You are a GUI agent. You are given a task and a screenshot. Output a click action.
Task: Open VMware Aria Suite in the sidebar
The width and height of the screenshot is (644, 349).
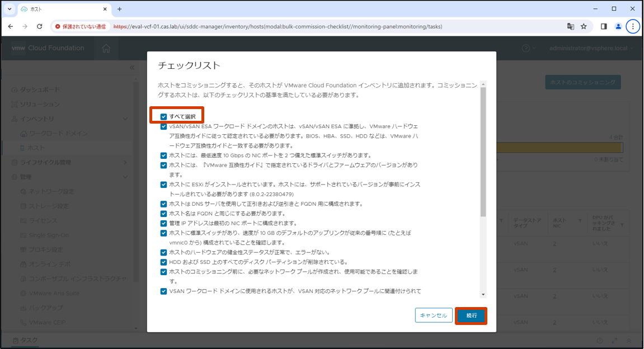click(54, 294)
